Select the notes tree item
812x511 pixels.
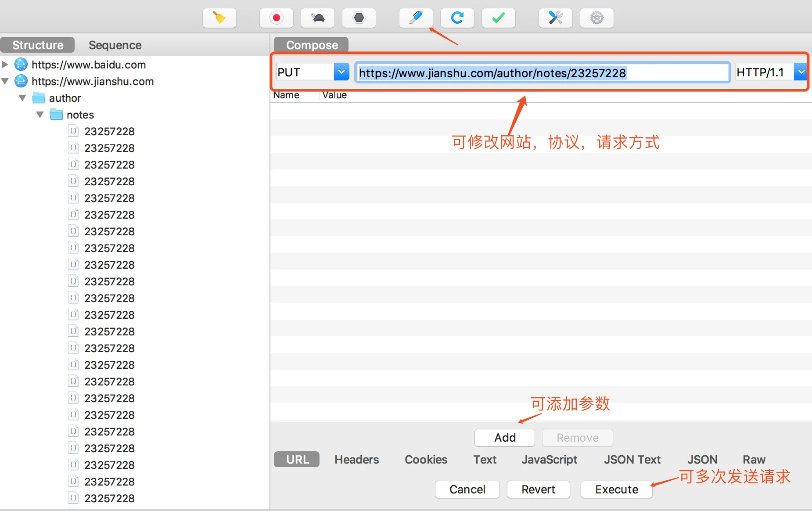pyautogui.click(x=80, y=115)
